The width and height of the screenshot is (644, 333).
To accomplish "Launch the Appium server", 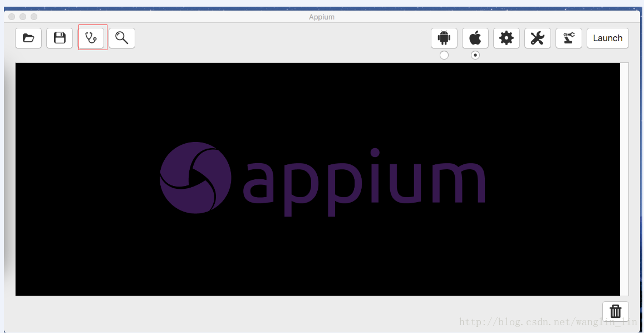I will [x=608, y=38].
